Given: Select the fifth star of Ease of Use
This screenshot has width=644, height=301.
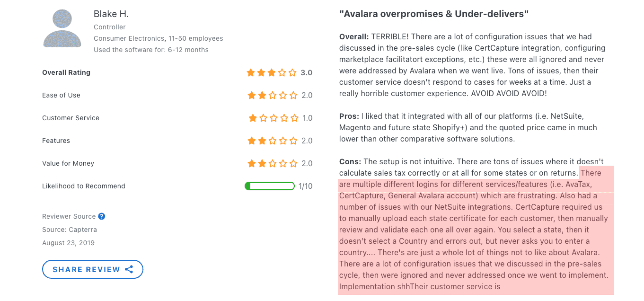Looking at the screenshot, I should (294, 95).
